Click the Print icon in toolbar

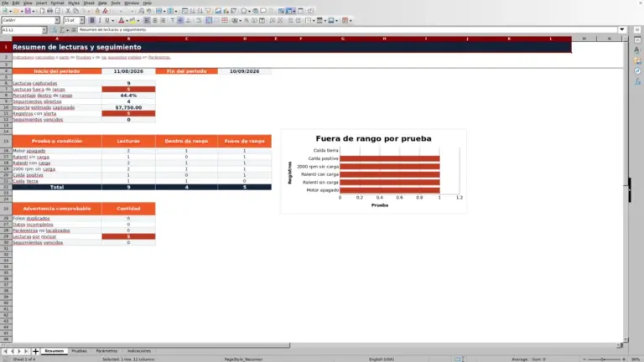click(x=49, y=11)
